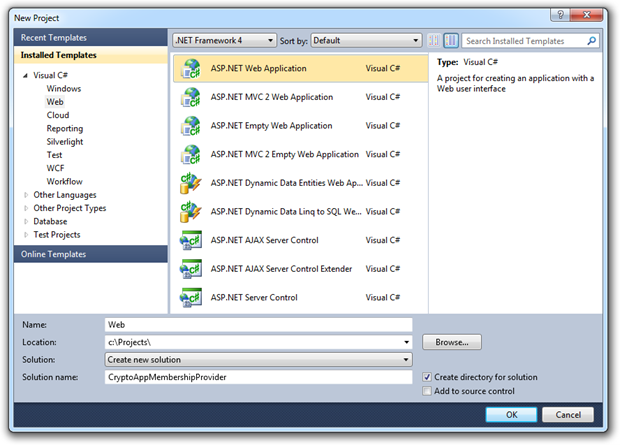Click the Visual C# tree label

50,75
